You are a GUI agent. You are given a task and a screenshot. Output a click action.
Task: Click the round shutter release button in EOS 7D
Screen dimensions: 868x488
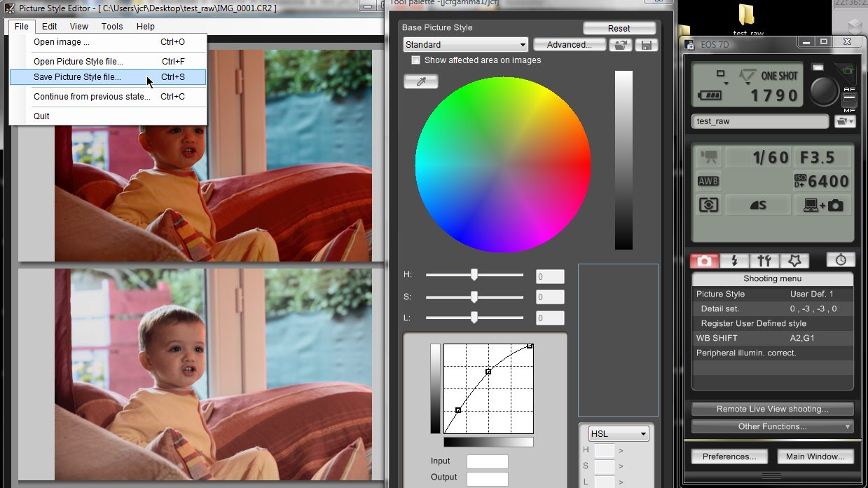click(x=825, y=90)
